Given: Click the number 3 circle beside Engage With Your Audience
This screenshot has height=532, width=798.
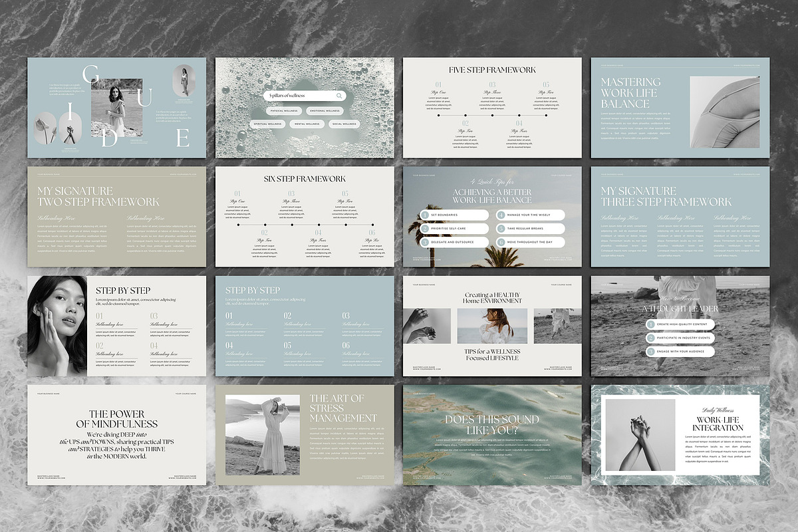Looking at the screenshot, I should (x=650, y=352).
